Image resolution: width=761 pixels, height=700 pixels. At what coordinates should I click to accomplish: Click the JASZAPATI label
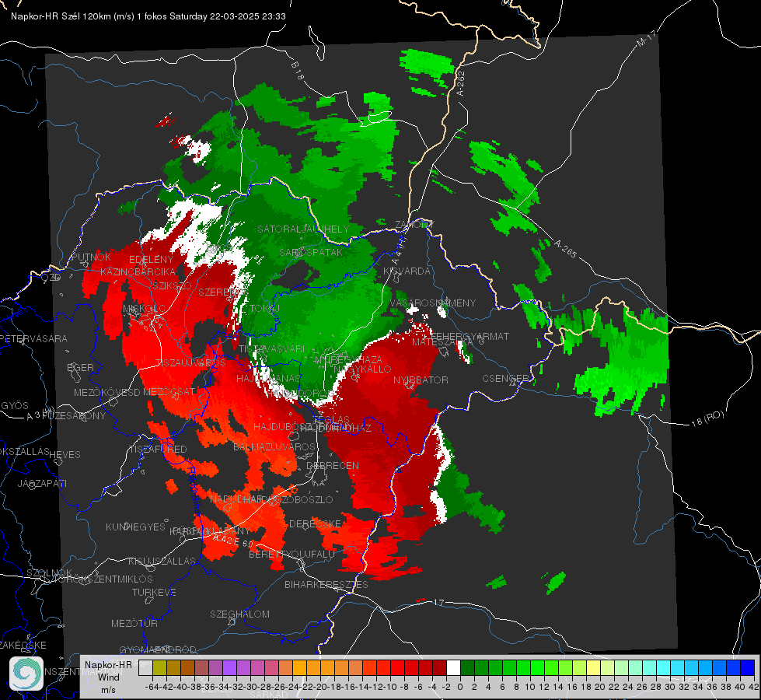click(x=42, y=483)
